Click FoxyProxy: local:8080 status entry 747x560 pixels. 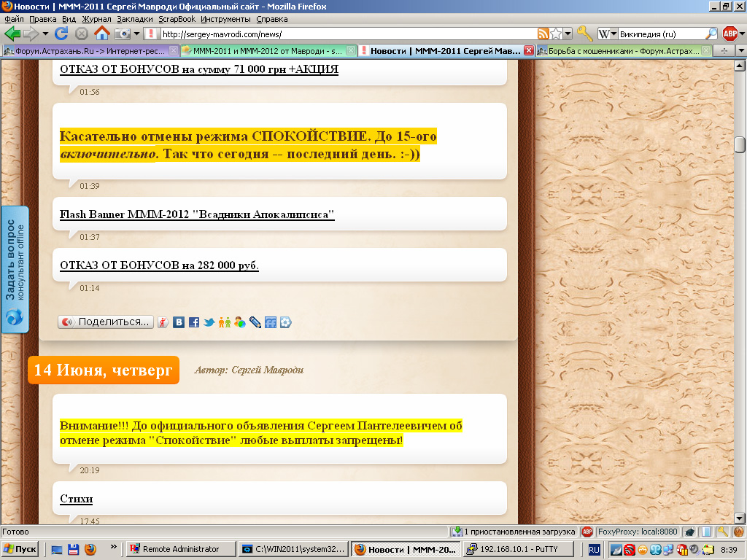[638, 532]
